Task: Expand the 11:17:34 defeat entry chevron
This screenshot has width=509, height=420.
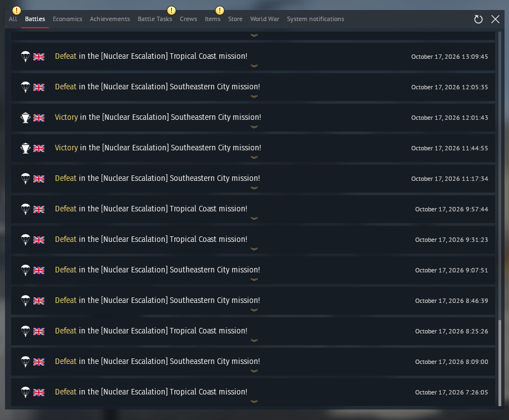Action: (254, 188)
